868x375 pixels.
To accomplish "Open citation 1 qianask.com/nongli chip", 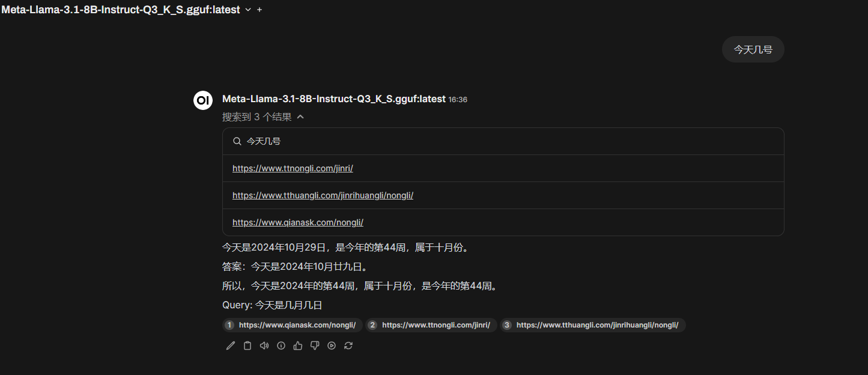I will [292, 325].
